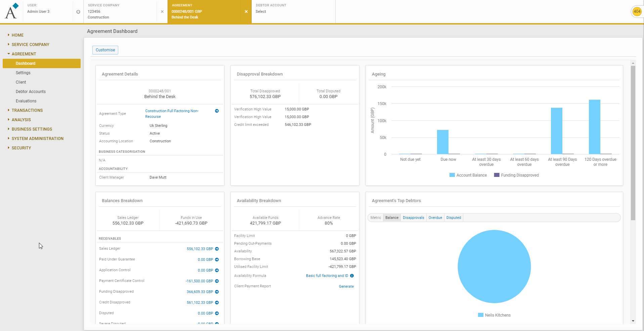Image resolution: width=644 pixels, height=331 pixels.
Task: Expand the HOME menu section
Action: 17,35
